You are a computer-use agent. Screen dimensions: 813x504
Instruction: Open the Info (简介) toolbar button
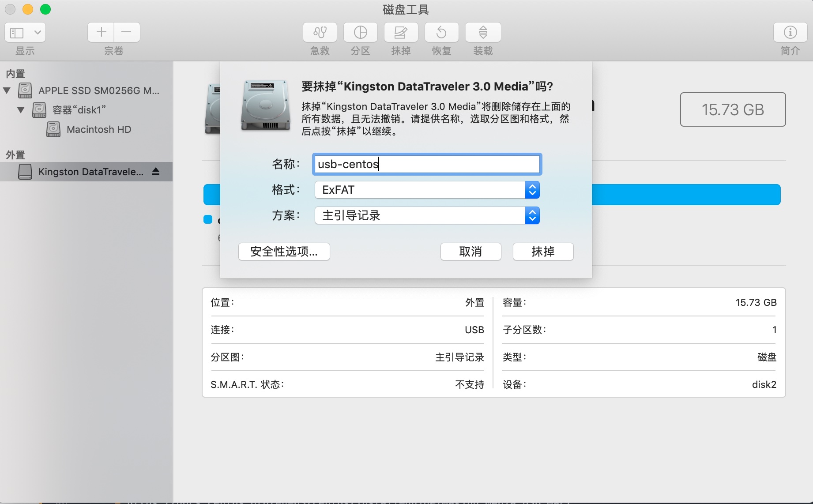pyautogui.click(x=790, y=32)
